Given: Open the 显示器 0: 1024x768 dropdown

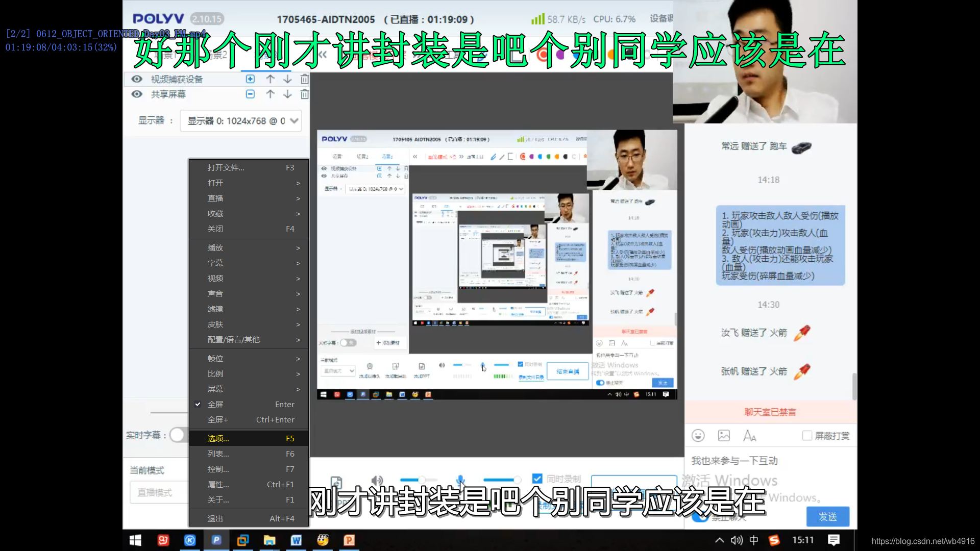Looking at the screenshot, I should pos(241,121).
